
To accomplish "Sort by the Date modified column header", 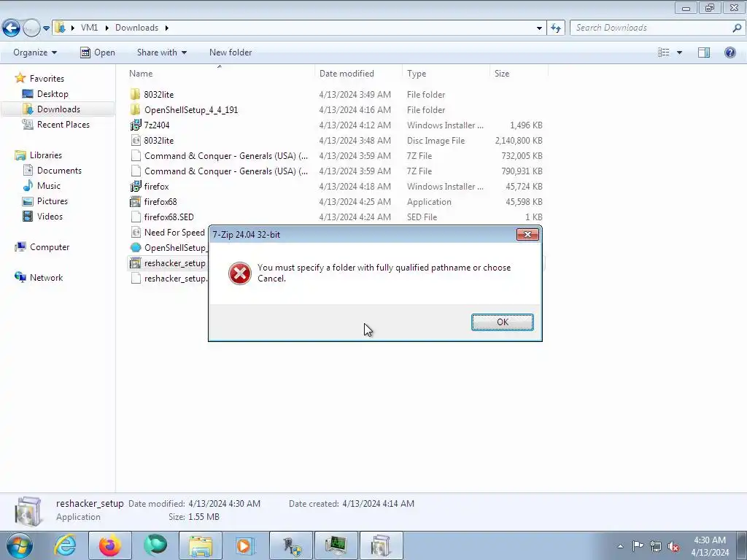I will tap(358, 74).
